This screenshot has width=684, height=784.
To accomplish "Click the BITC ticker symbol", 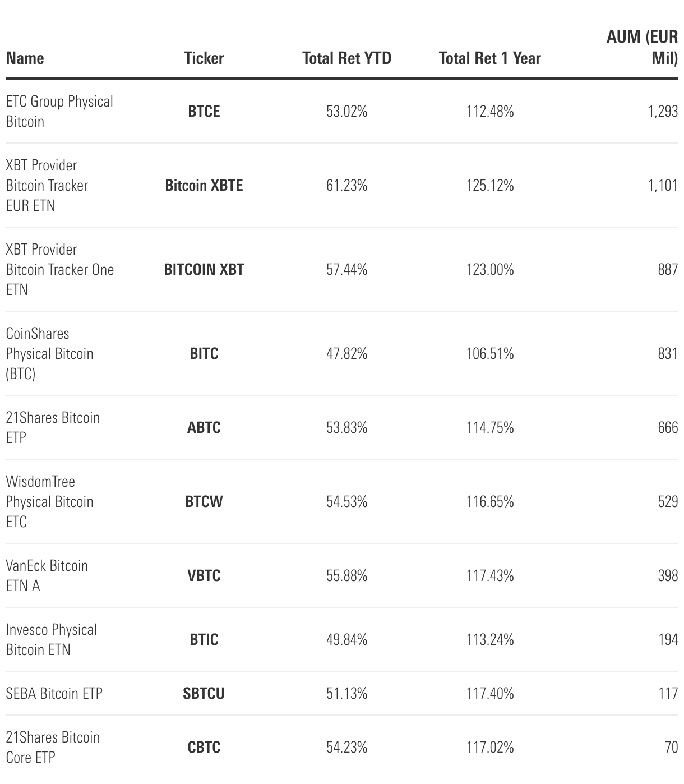I will 204,353.
